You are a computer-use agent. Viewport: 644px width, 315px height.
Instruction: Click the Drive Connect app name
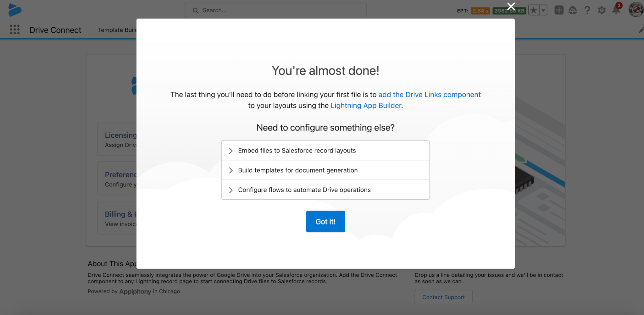point(55,30)
